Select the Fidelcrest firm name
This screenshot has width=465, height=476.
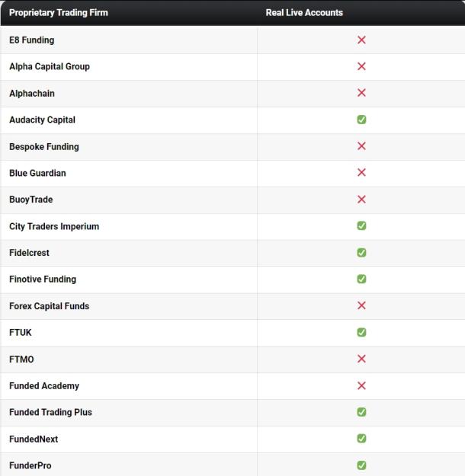(29, 253)
